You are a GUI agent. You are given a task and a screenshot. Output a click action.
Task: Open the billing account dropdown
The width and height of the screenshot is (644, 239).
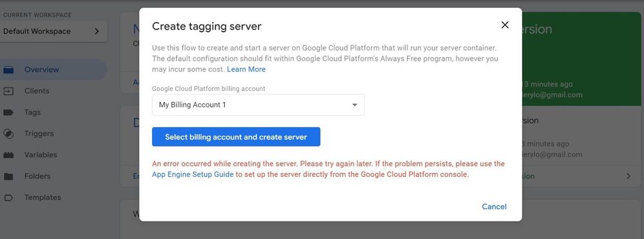pyautogui.click(x=258, y=105)
